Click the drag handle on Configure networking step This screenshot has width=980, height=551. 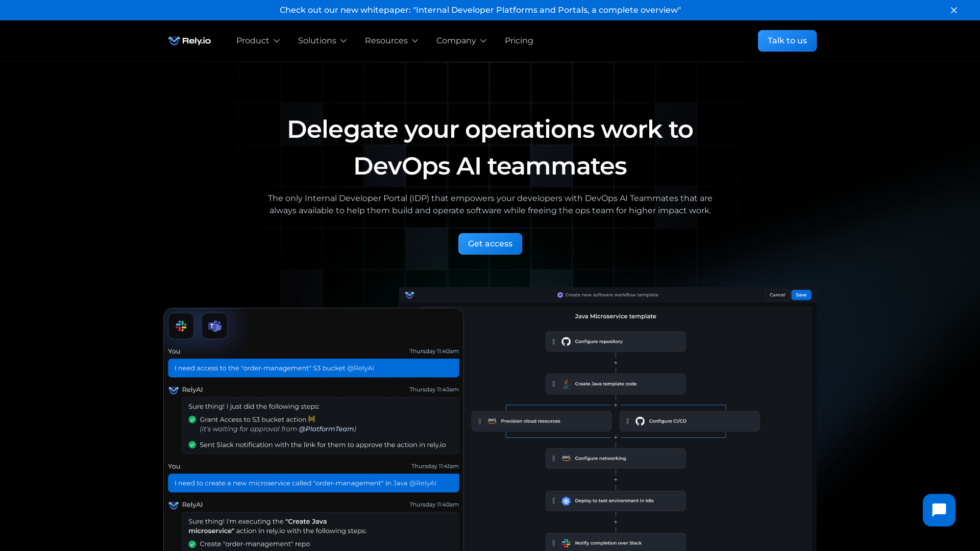coord(554,459)
